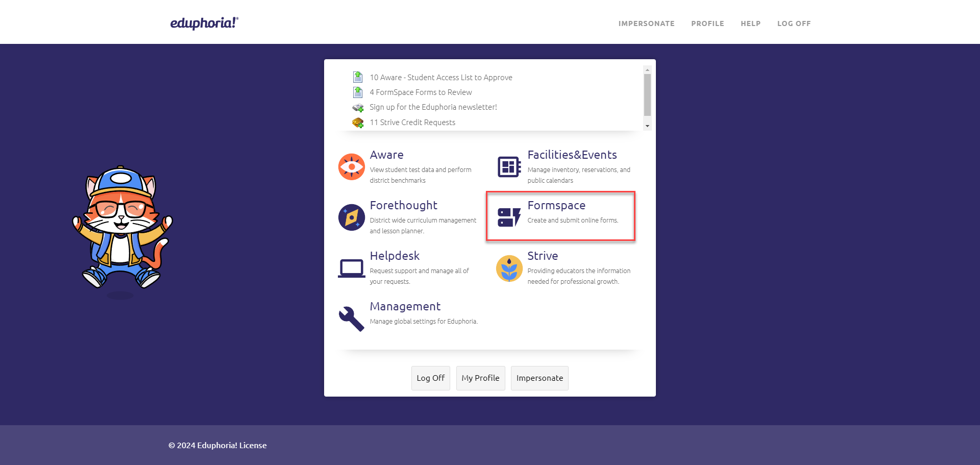Open the Helpdesk laptop icon
Viewport: 980px width, 465px height.
pos(351,267)
